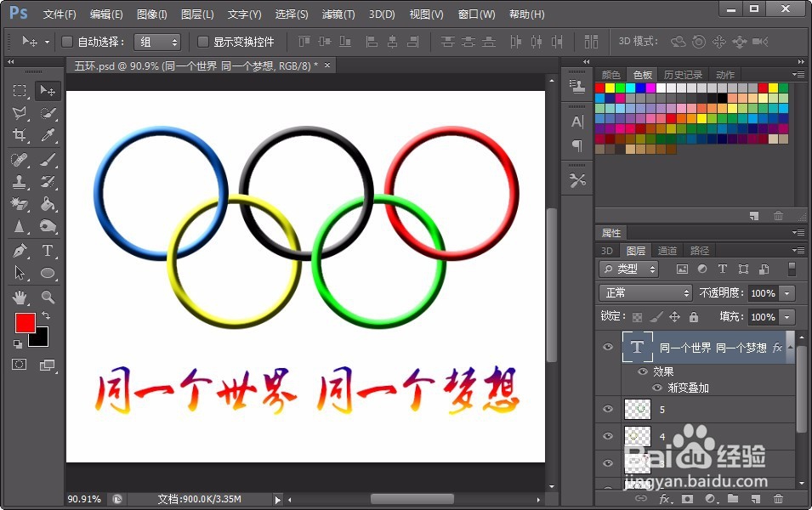Create new adjustment layer
812x510 pixels.
coord(710,499)
